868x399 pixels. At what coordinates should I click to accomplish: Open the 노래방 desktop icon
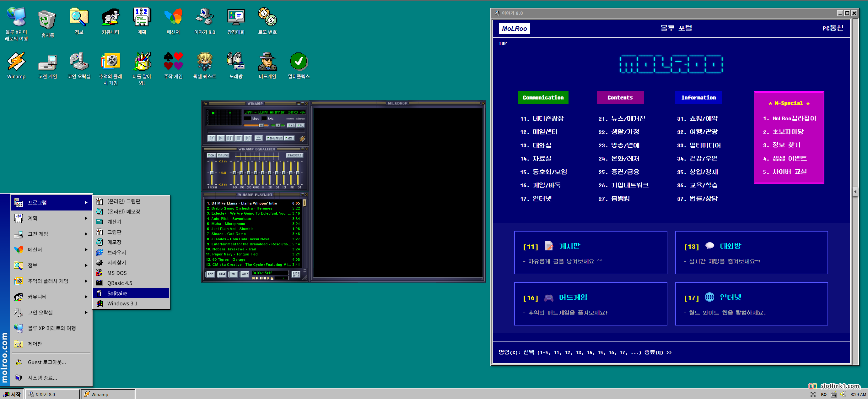236,66
